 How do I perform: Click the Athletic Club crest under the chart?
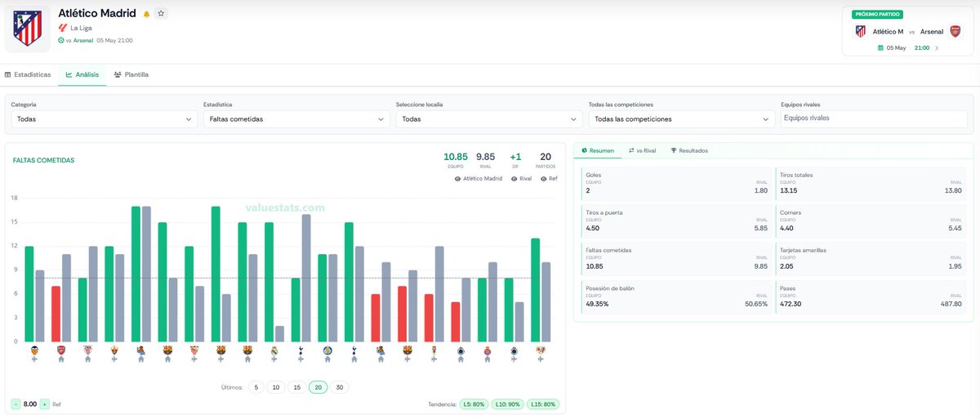(x=87, y=350)
